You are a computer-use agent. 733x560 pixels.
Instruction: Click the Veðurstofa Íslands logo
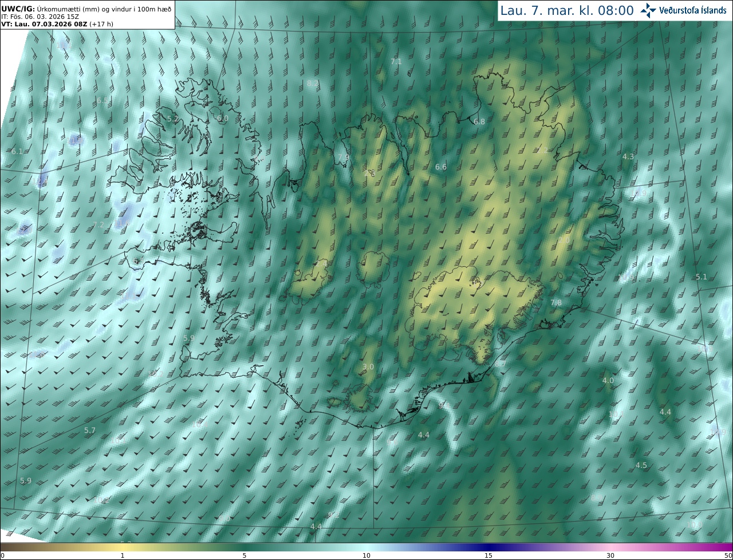click(684, 10)
